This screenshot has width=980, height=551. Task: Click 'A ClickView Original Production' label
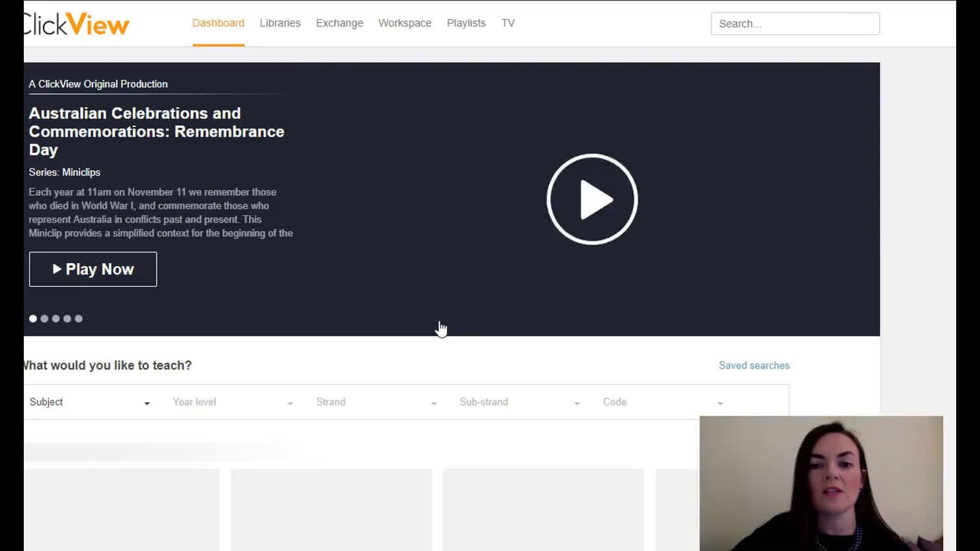[98, 84]
